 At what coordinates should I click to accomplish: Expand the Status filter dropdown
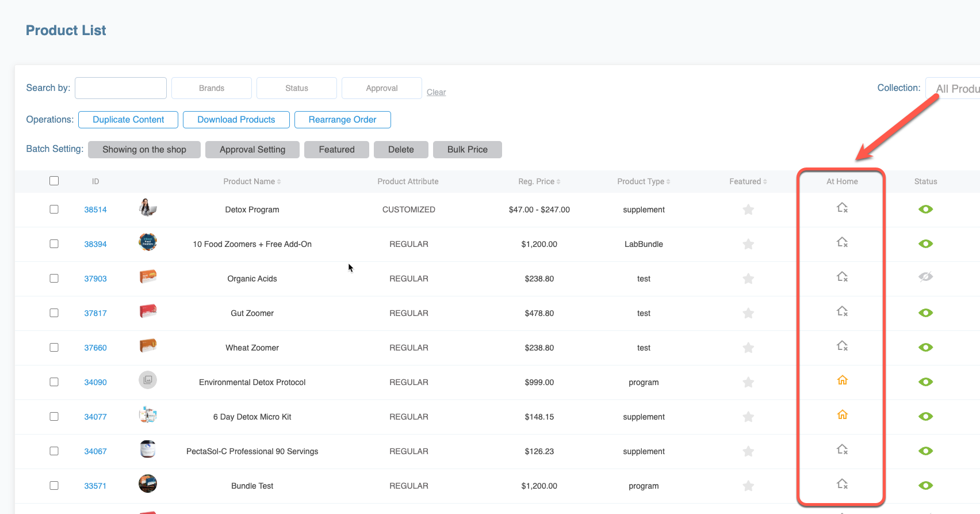[x=297, y=88]
